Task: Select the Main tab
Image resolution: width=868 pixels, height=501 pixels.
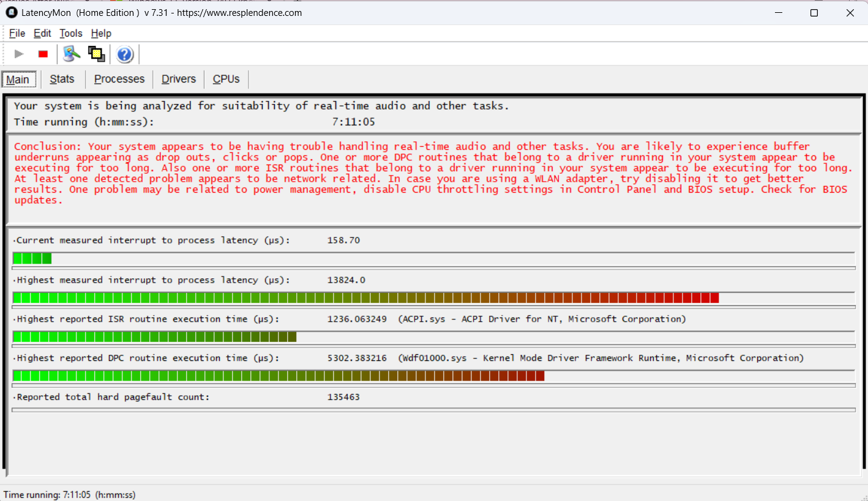Action: (18, 79)
